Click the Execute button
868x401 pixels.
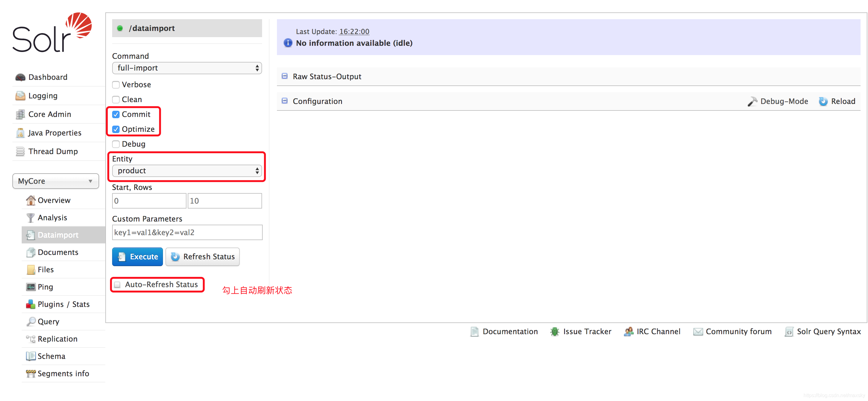tap(138, 257)
